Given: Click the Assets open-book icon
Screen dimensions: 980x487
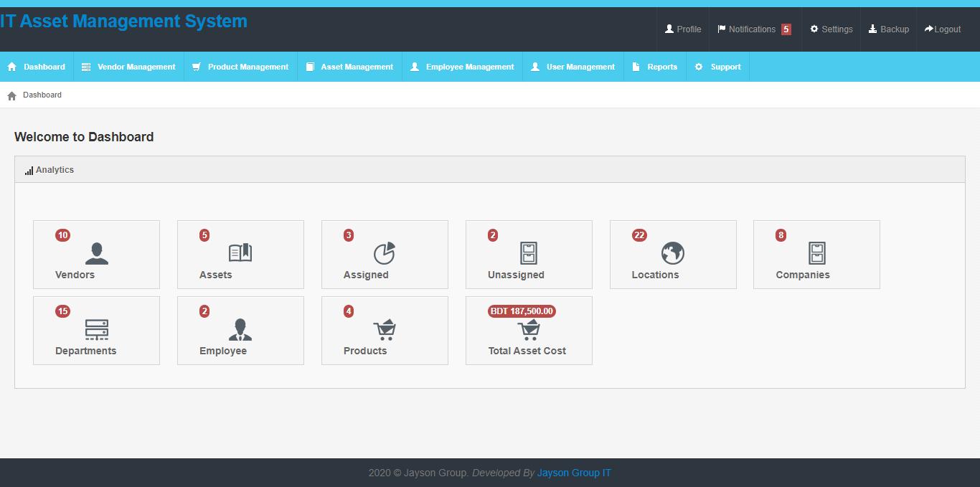Looking at the screenshot, I should pos(240,252).
